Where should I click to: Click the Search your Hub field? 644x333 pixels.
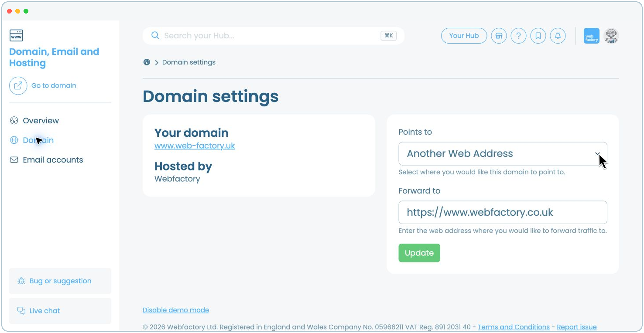(x=274, y=36)
